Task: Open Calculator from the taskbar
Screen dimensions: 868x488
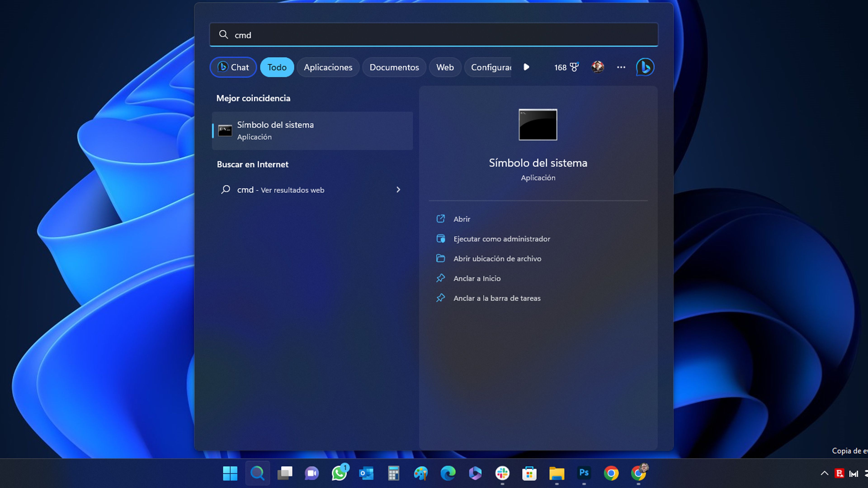Action: (393, 473)
